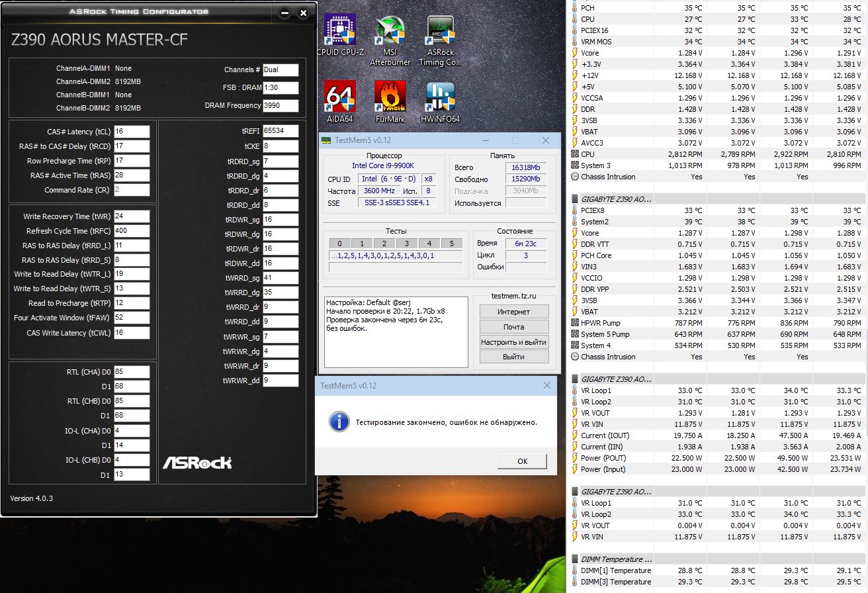Select the VCCSA voltage icon
The width and height of the screenshot is (868, 593).
pos(574,98)
